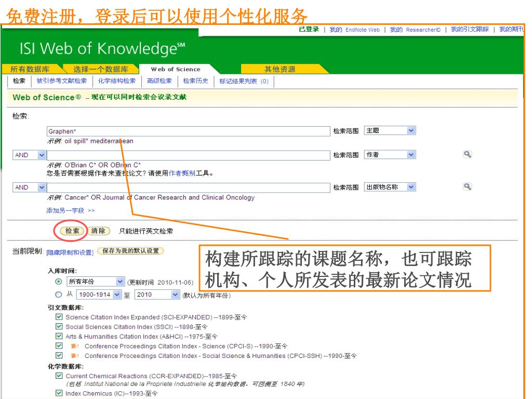Toggle Arts & Humanities Citation Index checkbox
This screenshot has height=399, width=532.
tap(59, 336)
